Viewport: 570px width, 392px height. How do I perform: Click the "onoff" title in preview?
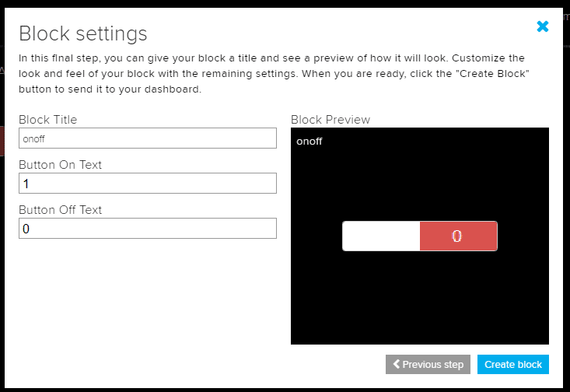point(309,142)
